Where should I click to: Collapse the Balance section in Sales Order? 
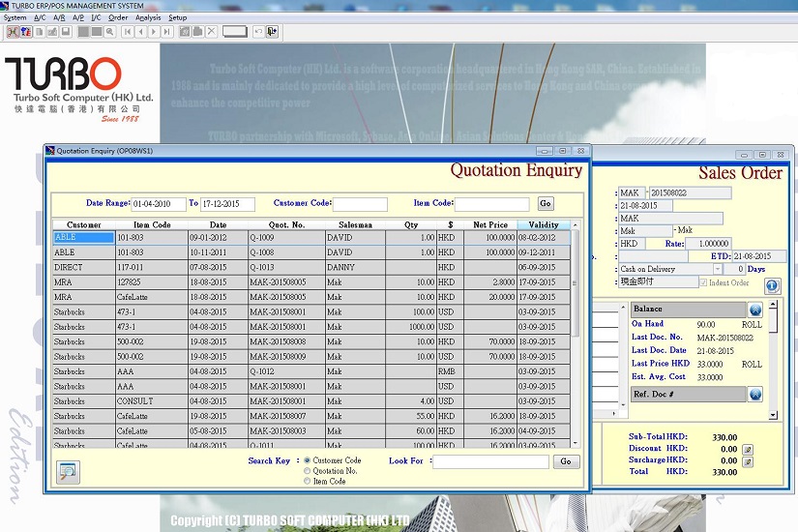pyautogui.click(x=755, y=309)
